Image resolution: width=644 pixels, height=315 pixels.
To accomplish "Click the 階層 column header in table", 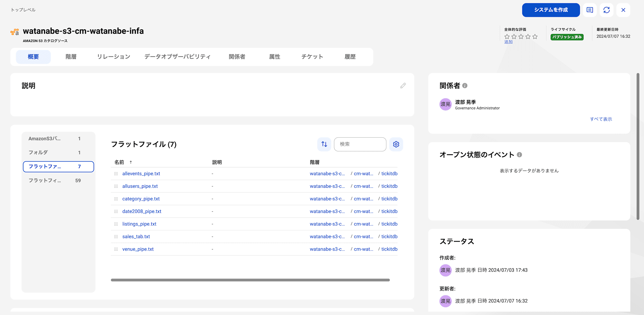I will pos(315,162).
